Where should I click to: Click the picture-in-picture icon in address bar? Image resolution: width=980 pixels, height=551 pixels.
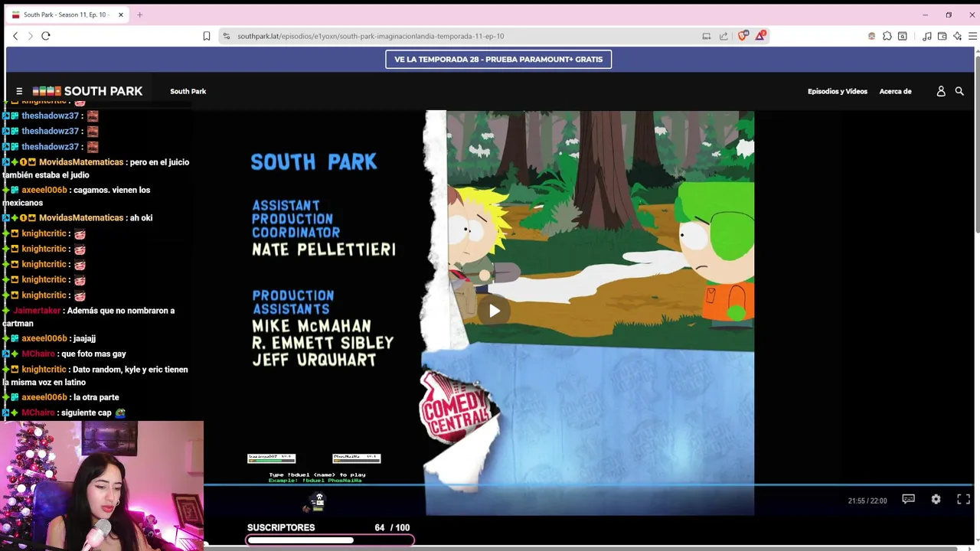(x=706, y=36)
